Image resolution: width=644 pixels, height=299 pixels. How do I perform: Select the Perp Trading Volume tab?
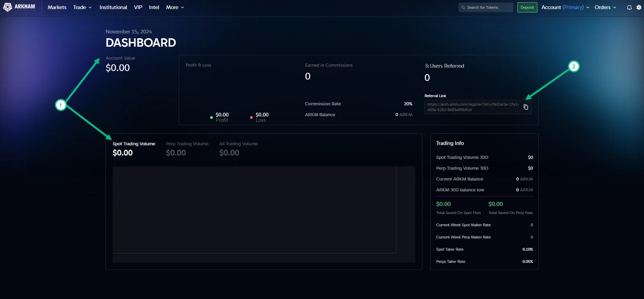click(187, 149)
